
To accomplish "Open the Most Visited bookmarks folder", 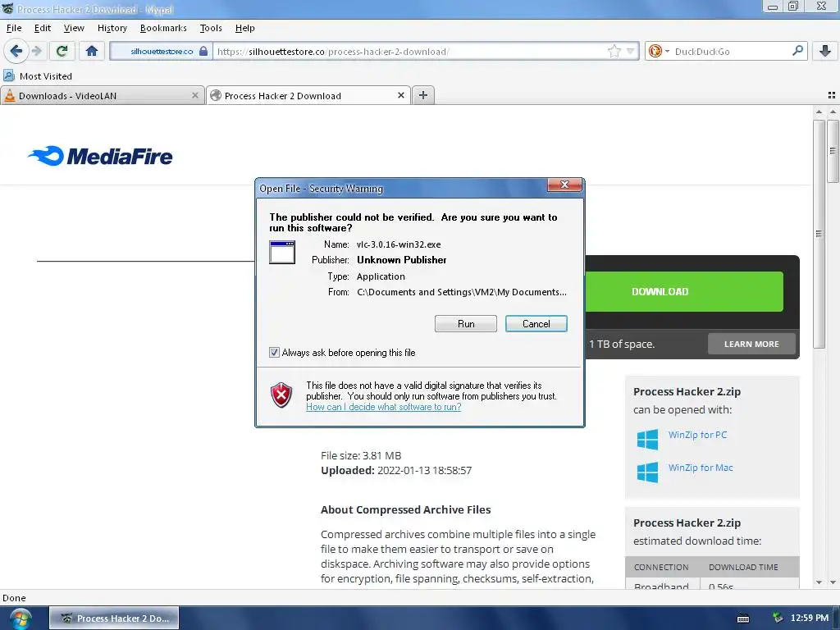I will click(x=38, y=76).
